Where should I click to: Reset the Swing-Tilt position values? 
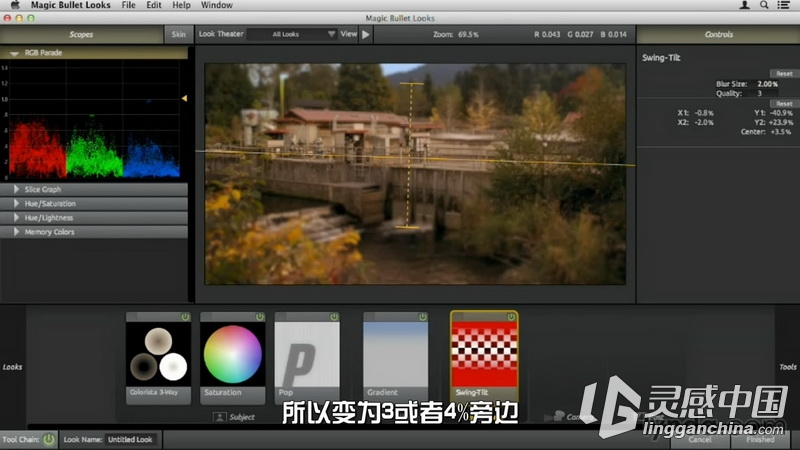[x=784, y=104]
